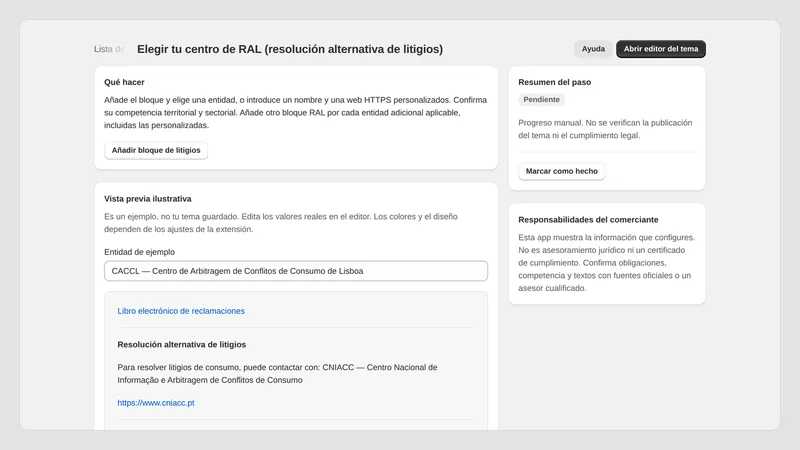Click the Pendiente status badge
This screenshot has height=450, width=800.
(x=541, y=99)
